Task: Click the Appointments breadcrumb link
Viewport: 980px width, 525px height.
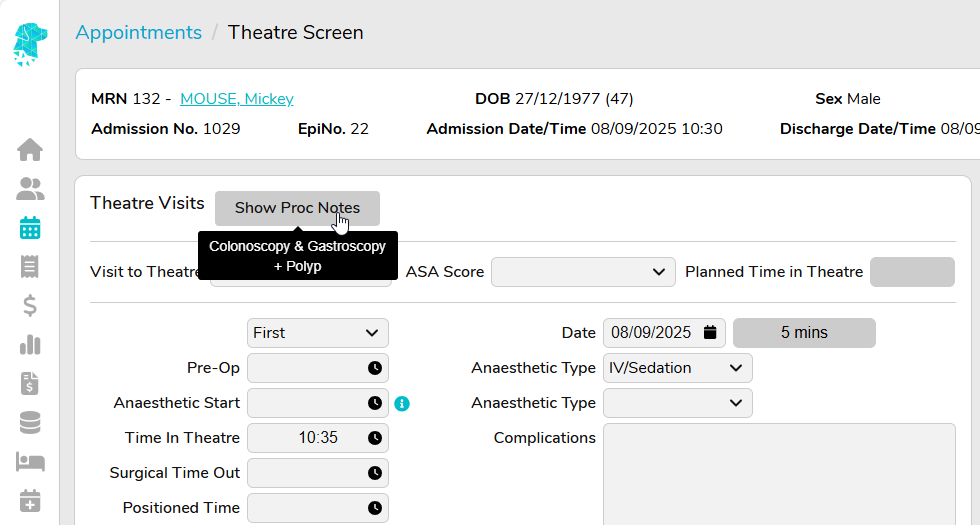Action: coord(139,32)
